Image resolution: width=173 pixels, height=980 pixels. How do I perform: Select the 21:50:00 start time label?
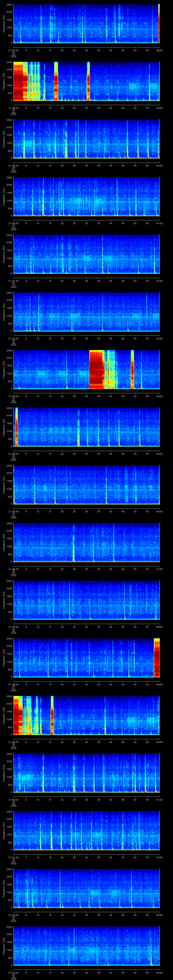pyautogui.click(x=13, y=799)
